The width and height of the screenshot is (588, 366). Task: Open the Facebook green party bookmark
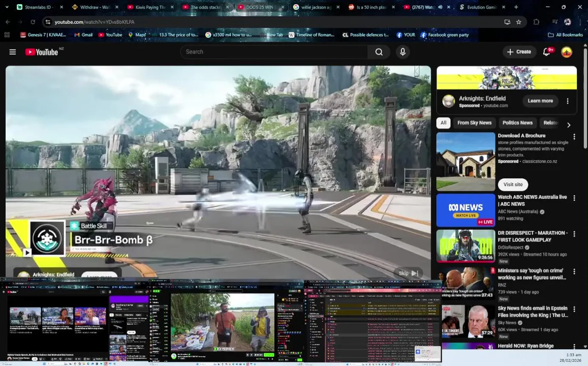444,35
